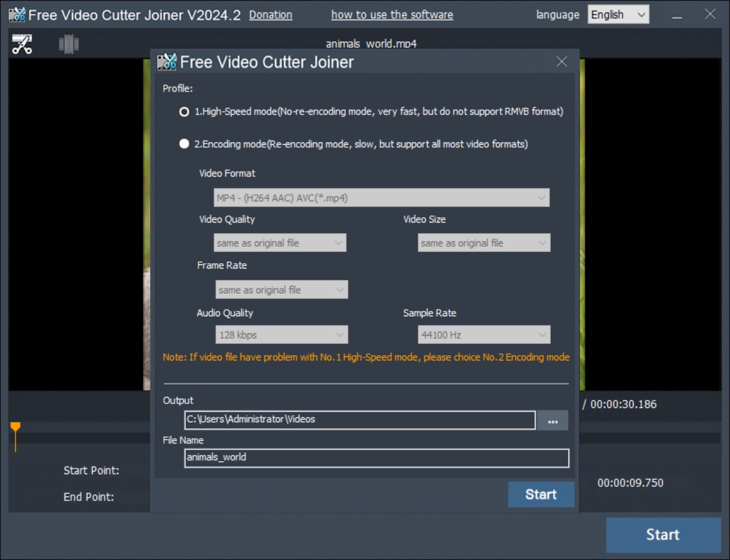Open the Audio Quality dropdown
730x560 pixels.
281,334
